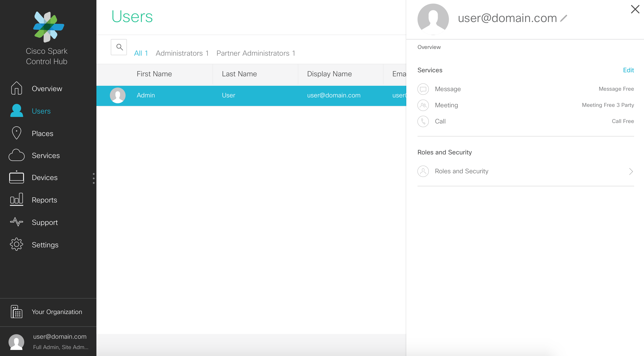Viewport: 644px width, 356px height.
Task: Select the Users icon in sidebar
Action: tap(17, 110)
